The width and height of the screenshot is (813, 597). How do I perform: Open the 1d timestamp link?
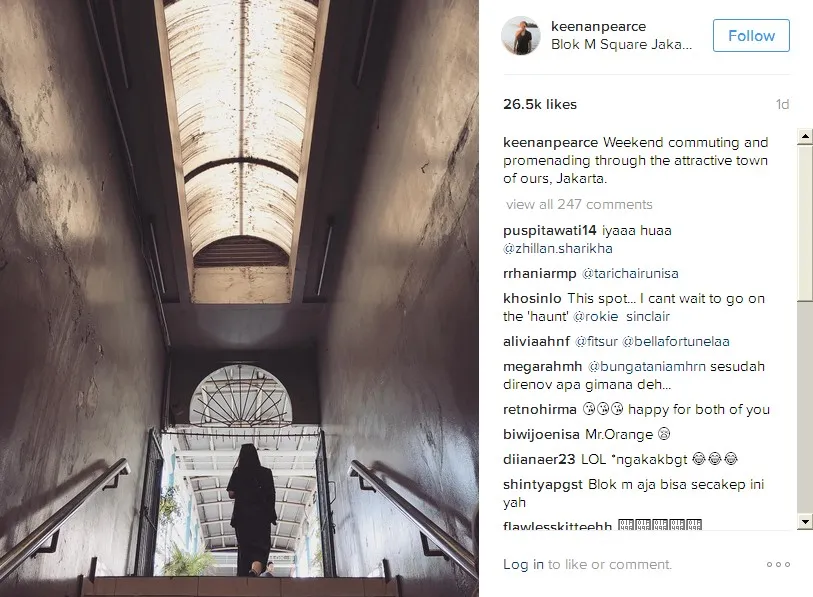coord(782,104)
